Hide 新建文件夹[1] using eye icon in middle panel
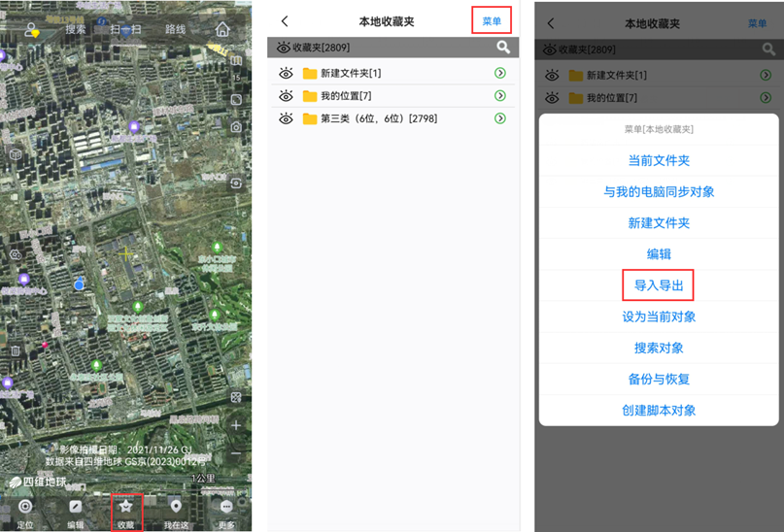The width and height of the screenshot is (784, 532). (286, 74)
